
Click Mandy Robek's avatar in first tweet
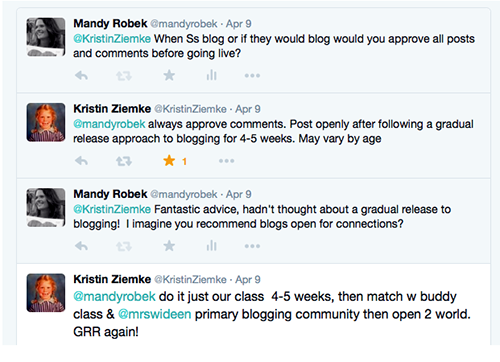pyautogui.click(x=46, y=37)
